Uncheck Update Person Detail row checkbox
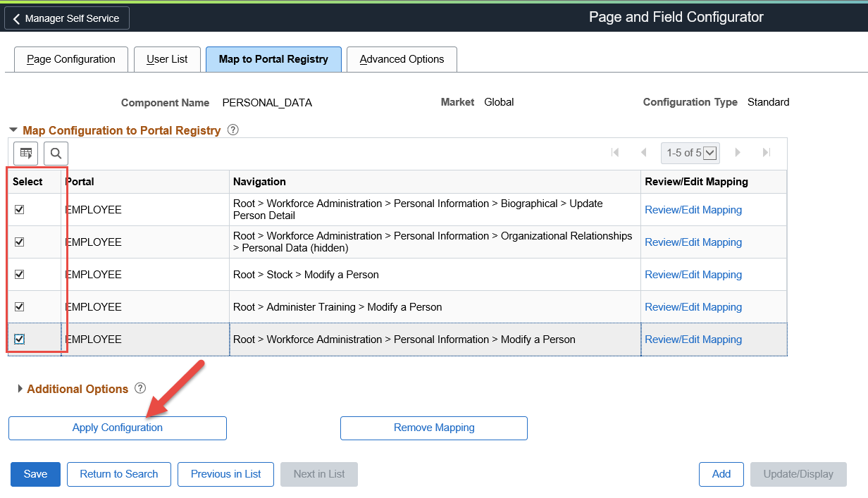This screenshot has width=868, height=498. pos(20,210)
